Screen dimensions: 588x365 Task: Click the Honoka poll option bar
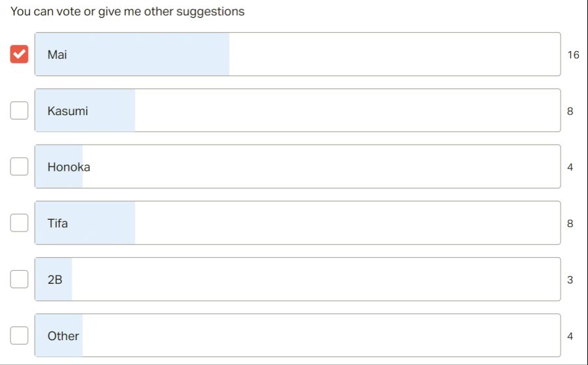click(297, 167)
